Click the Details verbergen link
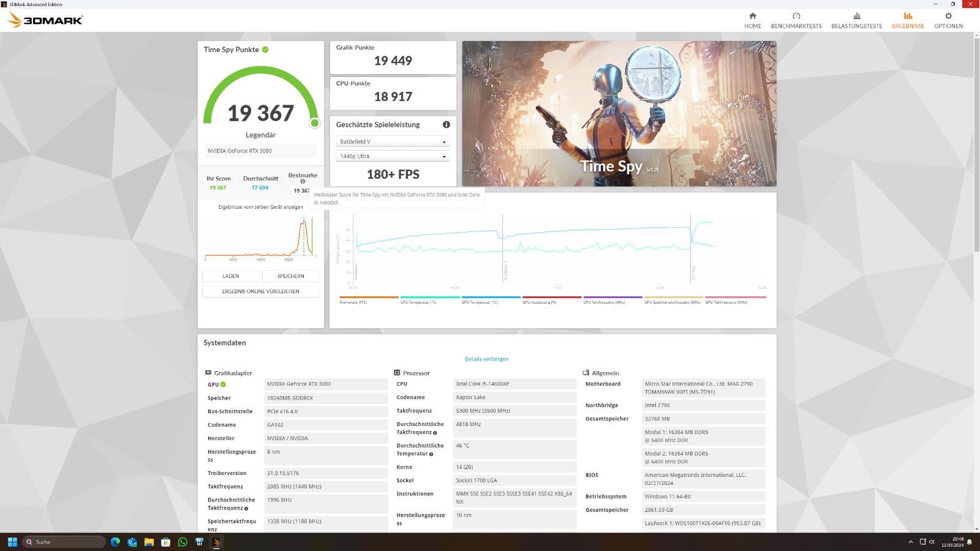Image resolution: width=980 pixels, height=551 pixels. (x=486, y=359)
